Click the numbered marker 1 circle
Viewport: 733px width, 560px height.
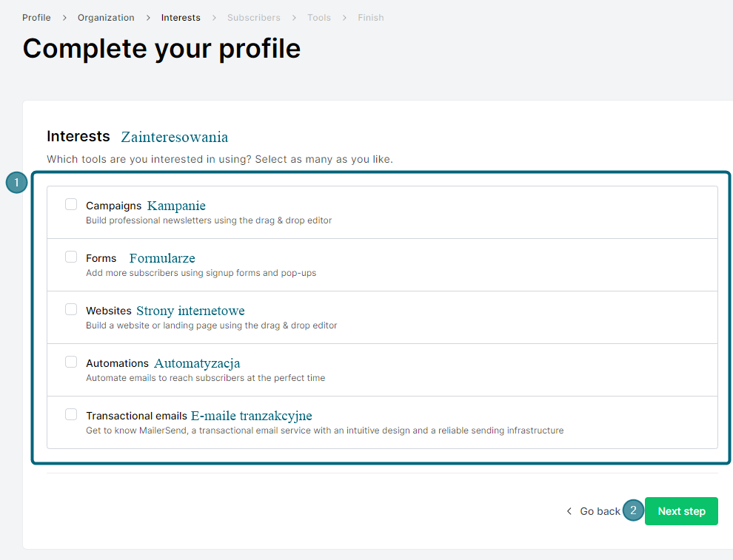coord(17,183)
